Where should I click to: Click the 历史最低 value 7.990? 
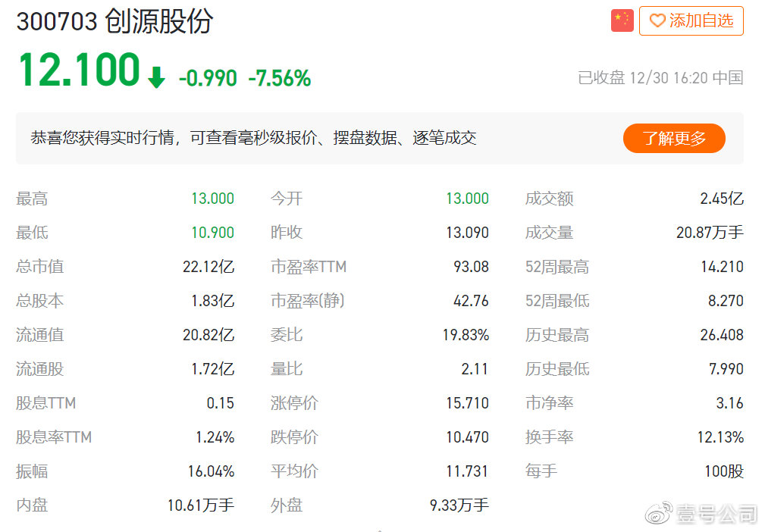[726, 369]
